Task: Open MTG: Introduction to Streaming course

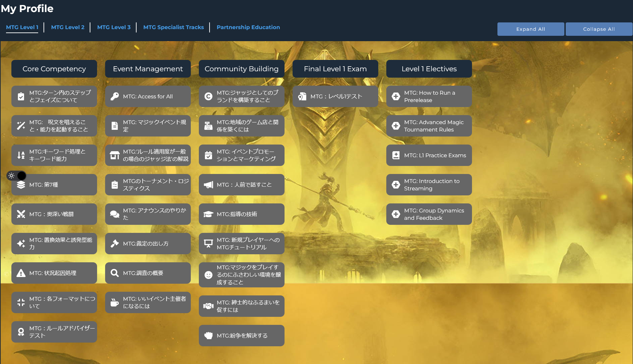Action: tap(429, 185)
